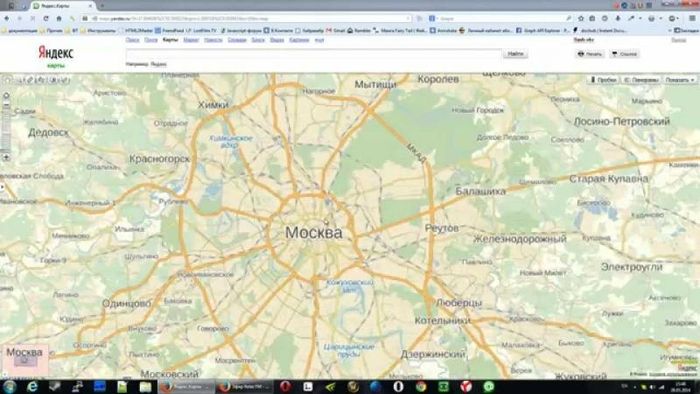
Task: Toggle the Пробки traffic layer
Action: pos(603,80)
